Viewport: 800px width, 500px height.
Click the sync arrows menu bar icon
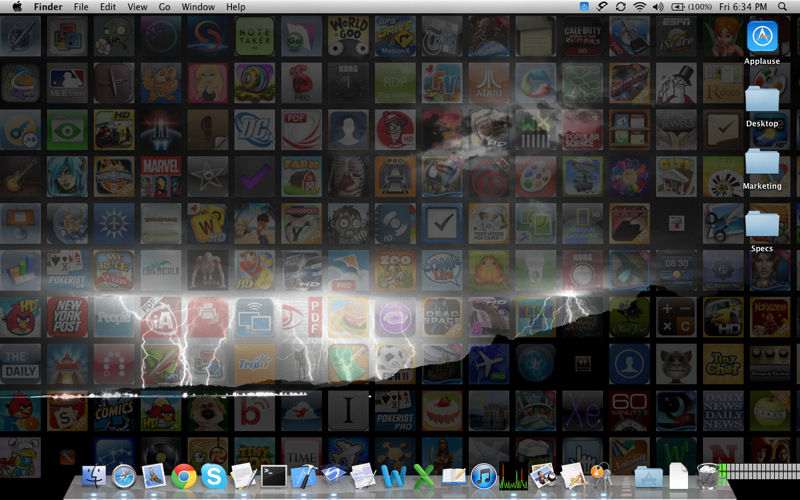pos(621,7)
